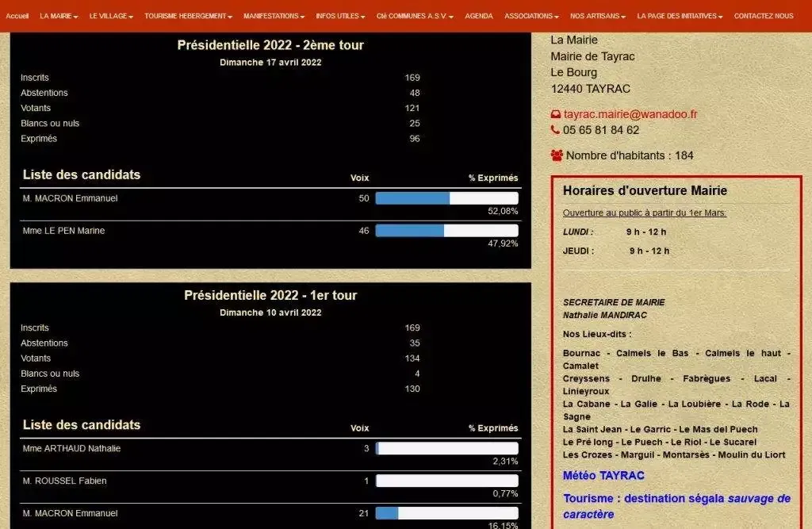Open the AGENDA menu item
This screenshot has height=529, width=812.
tap(478, 16)
